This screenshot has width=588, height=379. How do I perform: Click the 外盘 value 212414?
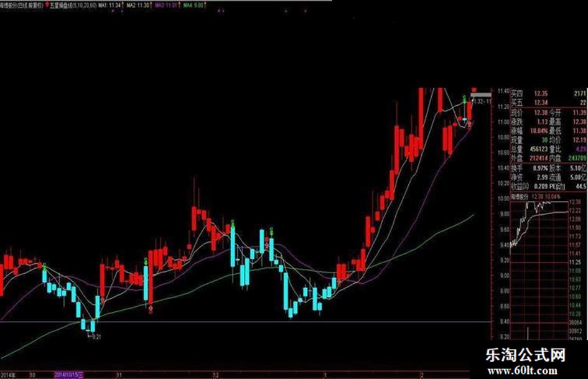538,158
